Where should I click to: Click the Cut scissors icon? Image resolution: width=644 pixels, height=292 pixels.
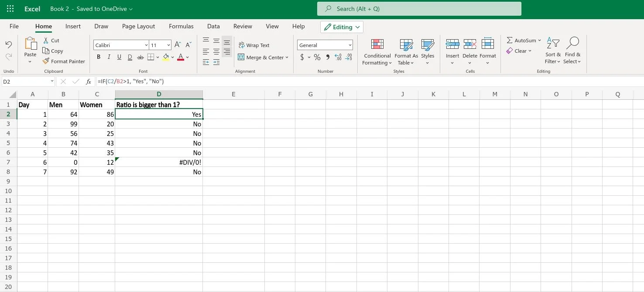[46, 40]
